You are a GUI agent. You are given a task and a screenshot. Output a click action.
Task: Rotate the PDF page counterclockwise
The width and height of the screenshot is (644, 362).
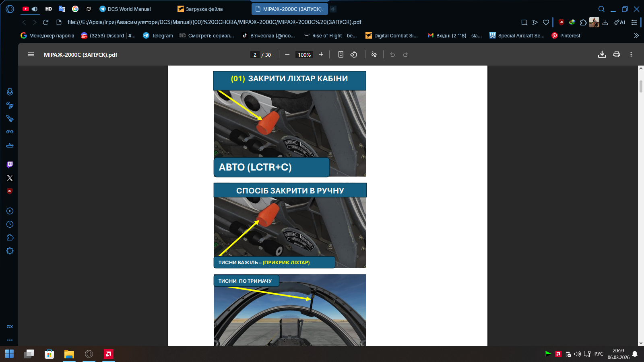pyautogui.click(x=354, y=55)
